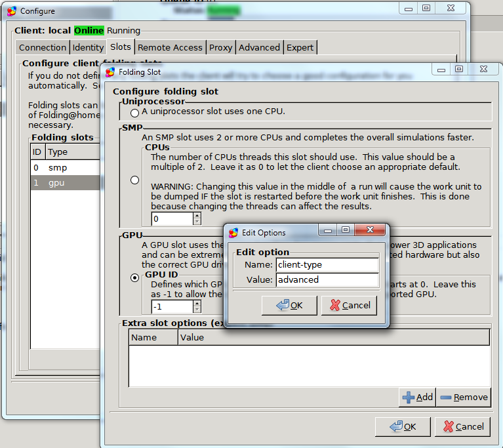503x448 pixels.
Task: Remove the selected extra slot option
Action: tap(464, 397)
